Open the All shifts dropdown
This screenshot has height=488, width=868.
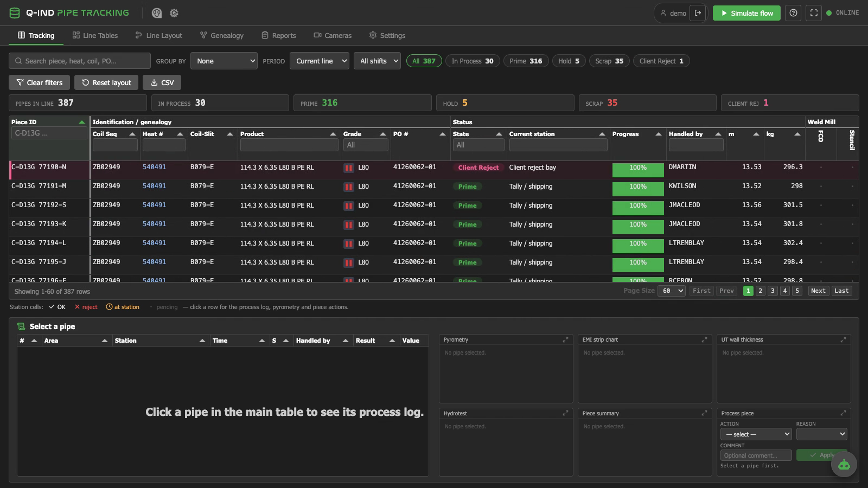pos(377,61)
